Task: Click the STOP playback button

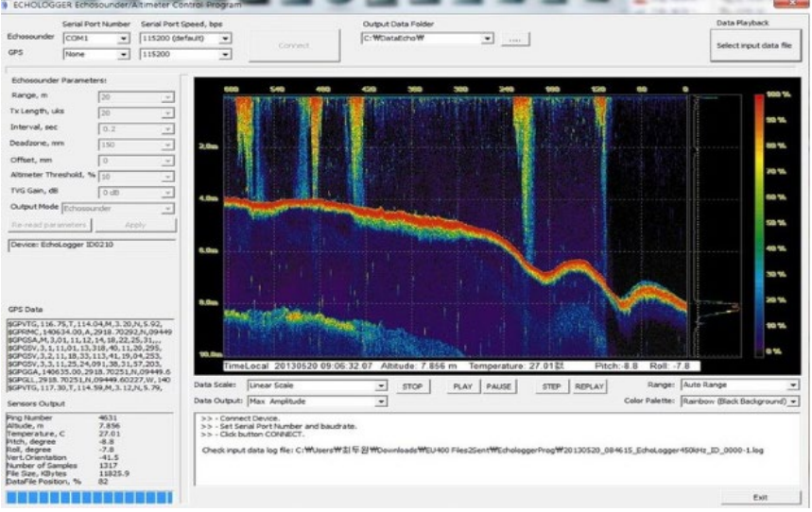Action: (x=413, y=386)
